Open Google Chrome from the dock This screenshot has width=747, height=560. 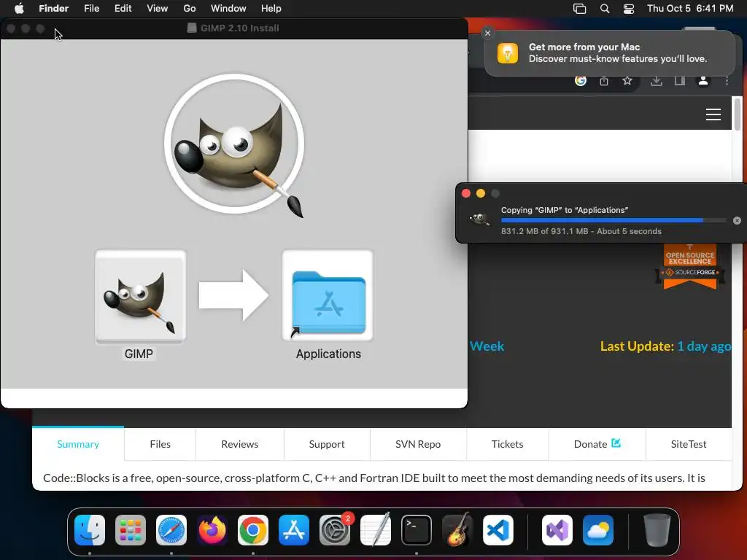[253, 530]
